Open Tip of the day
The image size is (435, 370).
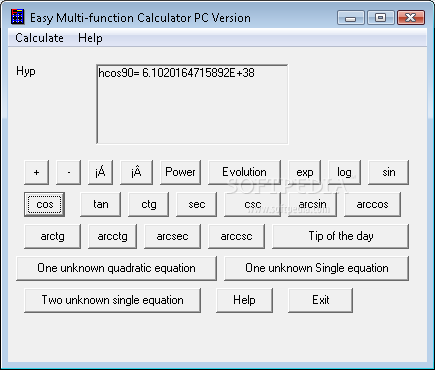[340, 236]
